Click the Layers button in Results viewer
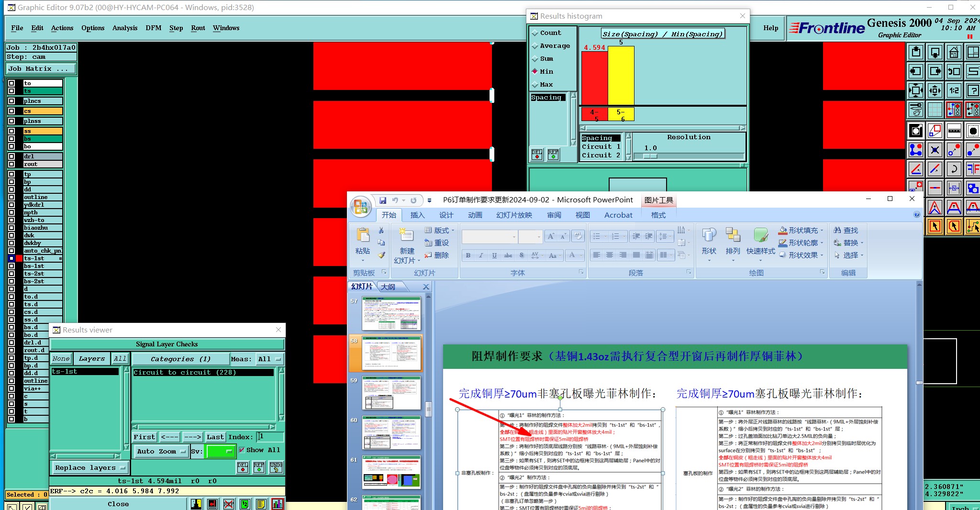 (91, 359)
